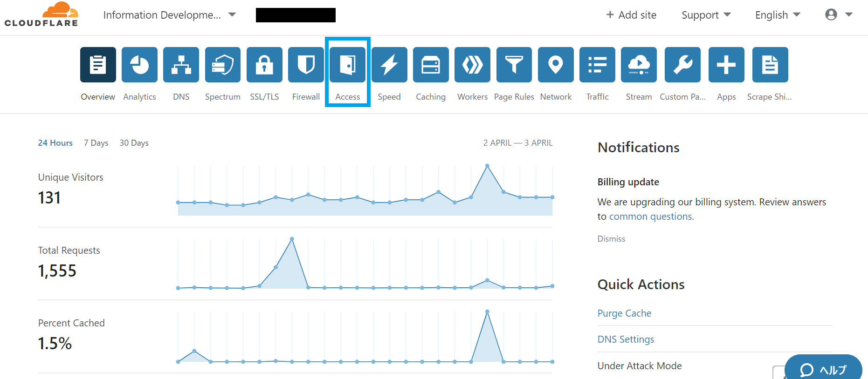Switch to the 30 Days range
The width and height of the screenshot is (868, 379).
(x=134, y=143)
